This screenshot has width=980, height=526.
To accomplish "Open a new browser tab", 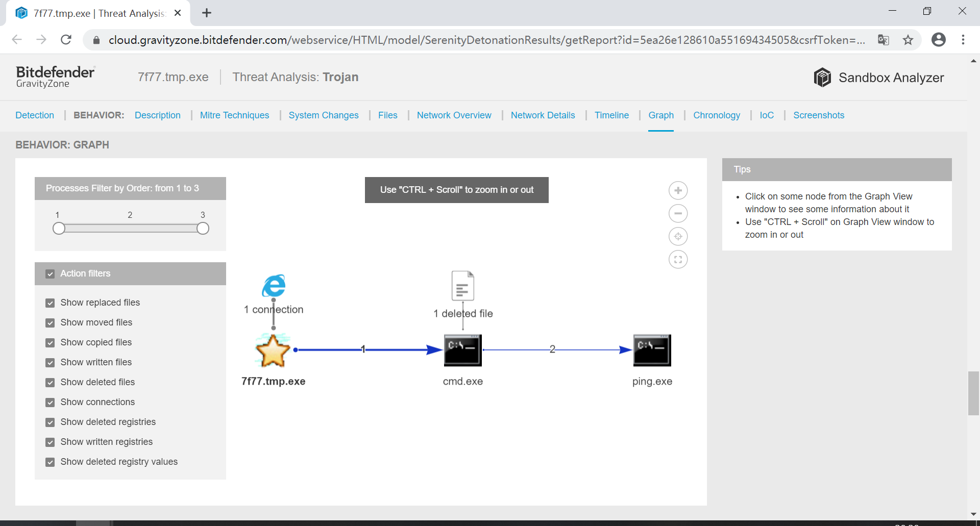I will click(x=207, y=13).
